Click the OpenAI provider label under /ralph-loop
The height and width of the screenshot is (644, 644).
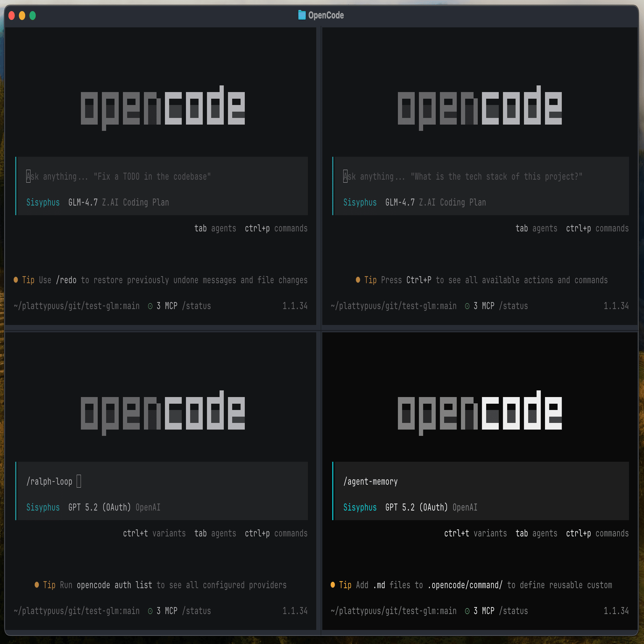148,508
